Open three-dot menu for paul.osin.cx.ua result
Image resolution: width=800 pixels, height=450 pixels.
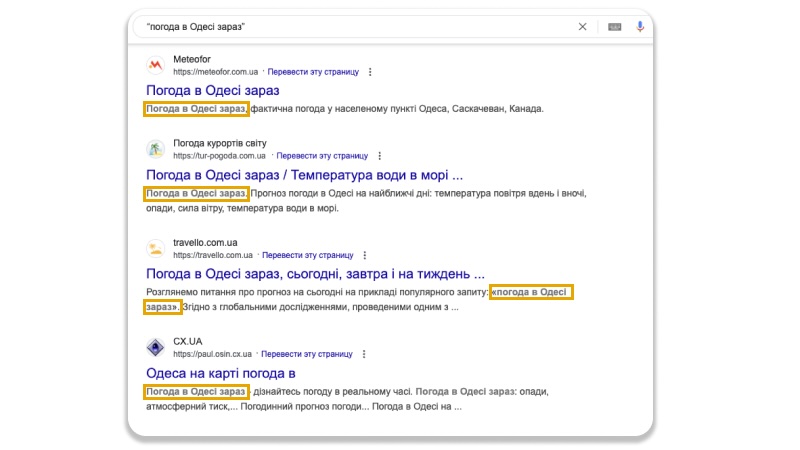[x=364, y=354]
